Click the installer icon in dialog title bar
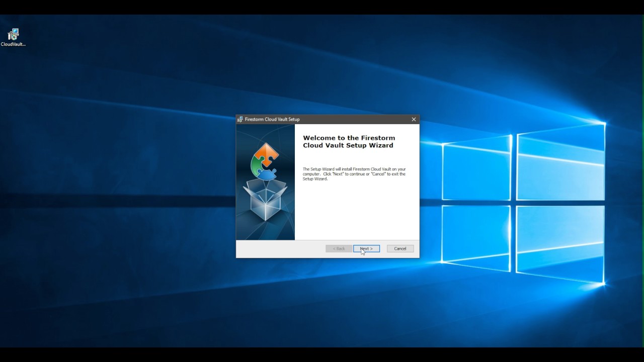The image size is (644, 362). coord(240,119)
